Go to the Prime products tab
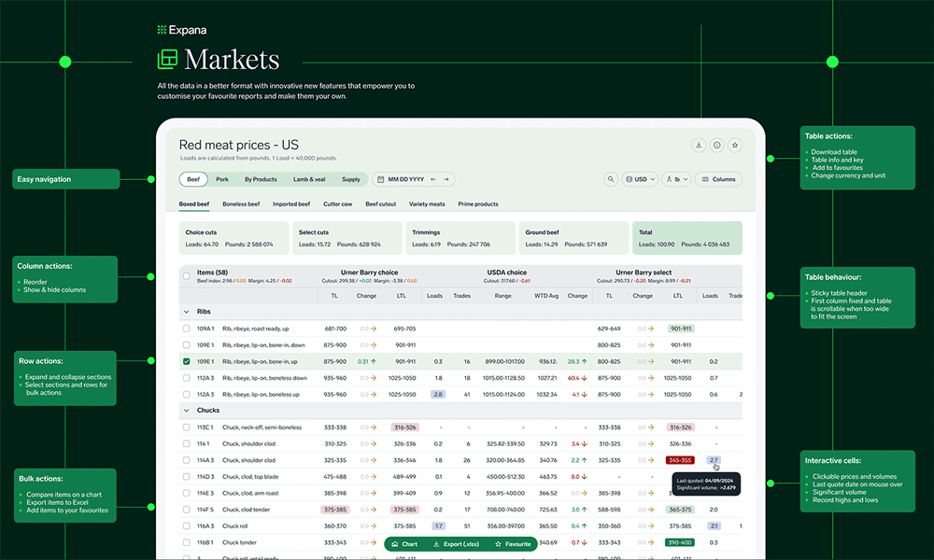 point(478,204)
